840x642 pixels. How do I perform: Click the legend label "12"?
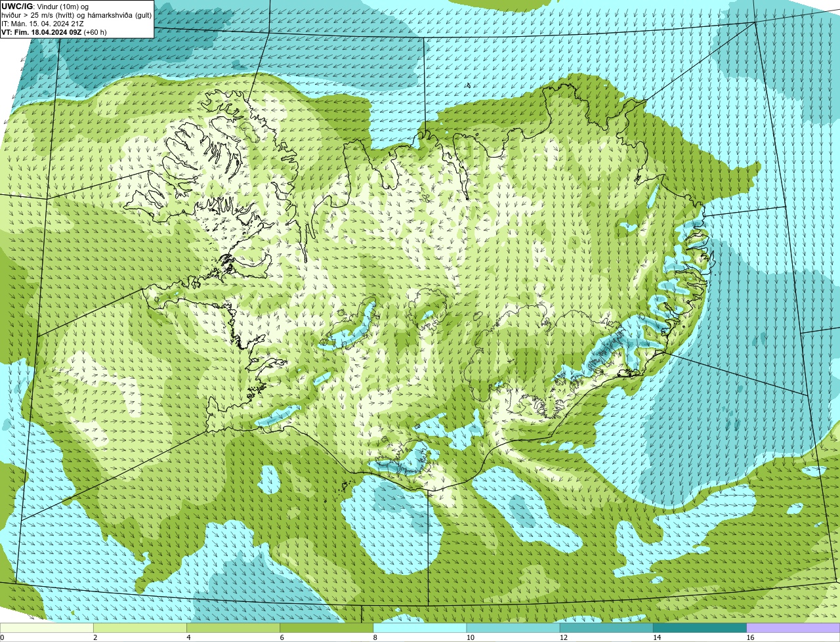[x=563, y=637]
